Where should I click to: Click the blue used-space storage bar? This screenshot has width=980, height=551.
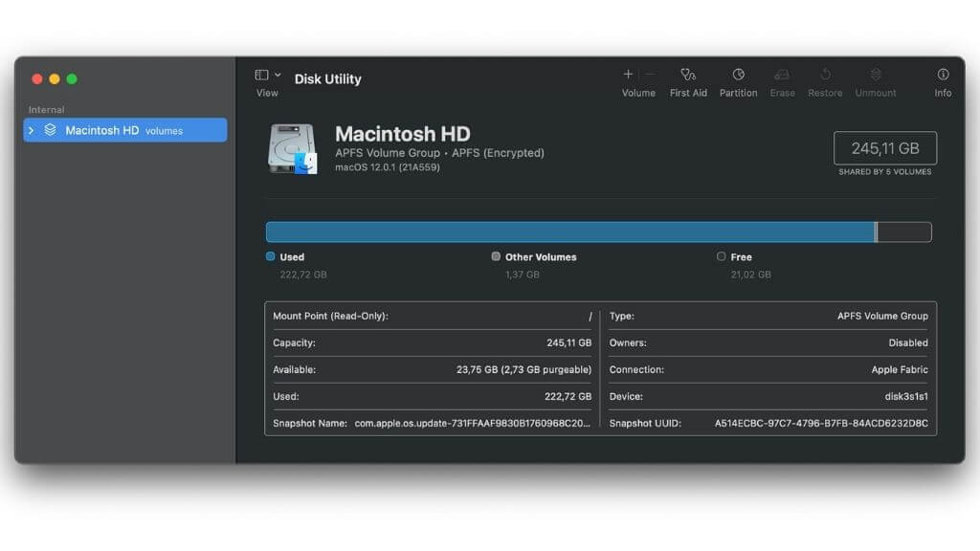[570, 231]
